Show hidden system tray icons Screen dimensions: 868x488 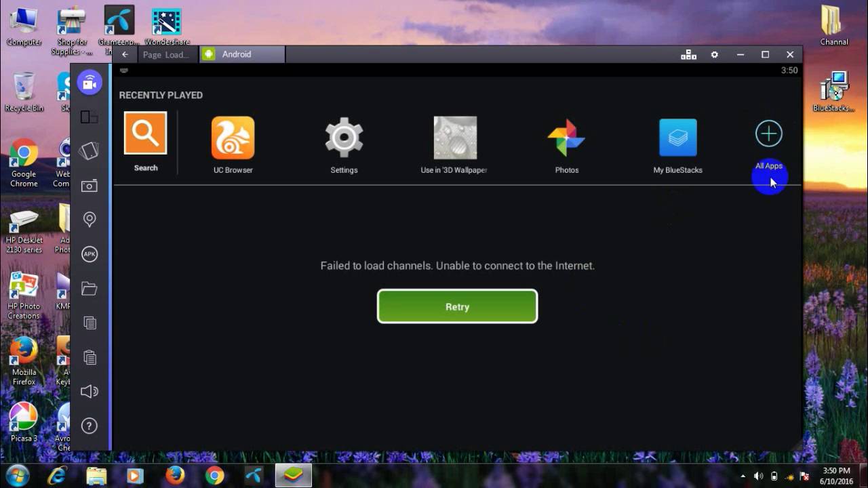pos(743,476)
